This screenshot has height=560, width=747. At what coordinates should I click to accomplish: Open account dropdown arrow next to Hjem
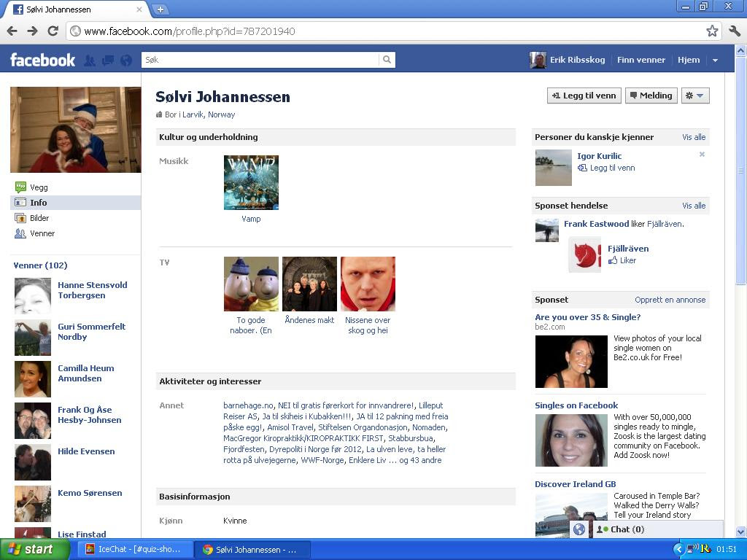pyautogui.click(x=715, y=61)
